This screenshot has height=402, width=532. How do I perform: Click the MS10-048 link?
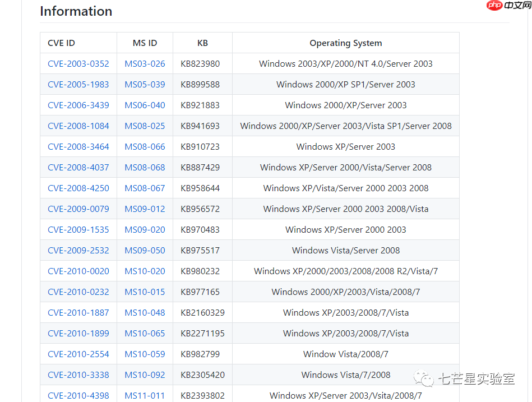pyautogui.click(x=145, y=313)
